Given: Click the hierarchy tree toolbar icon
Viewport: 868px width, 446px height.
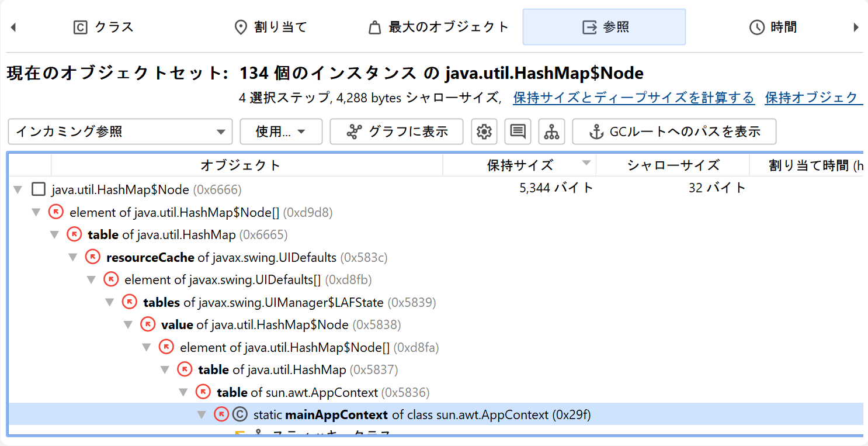Looking at the screenshot, I should point(551,132).
